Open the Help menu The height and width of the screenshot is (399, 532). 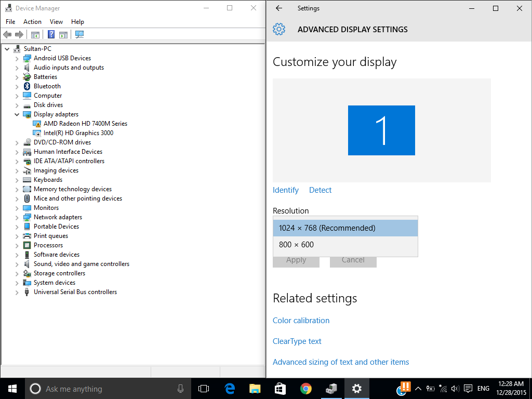click(77, 22)
